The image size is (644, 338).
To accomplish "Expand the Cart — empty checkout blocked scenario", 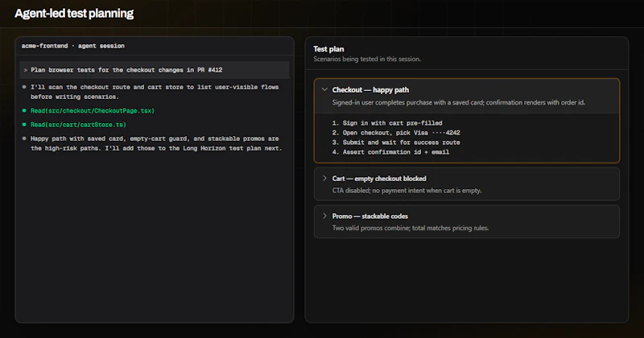I will click(x=324, y=178).
